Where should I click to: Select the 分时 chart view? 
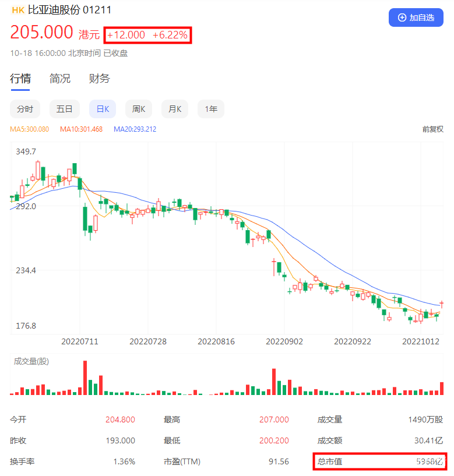[x=25, y=109]
